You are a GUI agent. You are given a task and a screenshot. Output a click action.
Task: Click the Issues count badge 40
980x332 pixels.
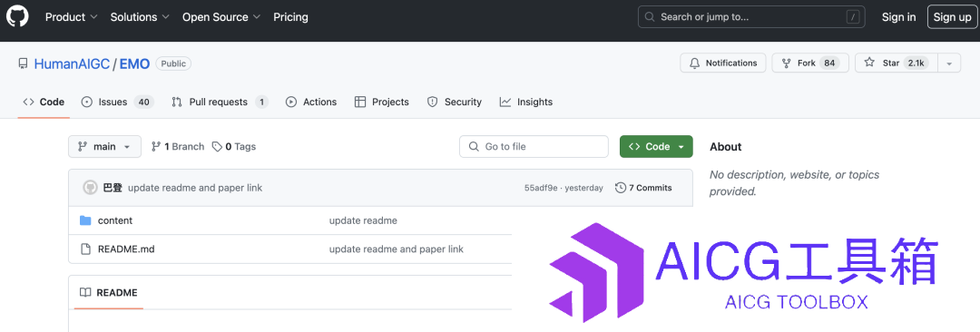click(x=143, y=102)
